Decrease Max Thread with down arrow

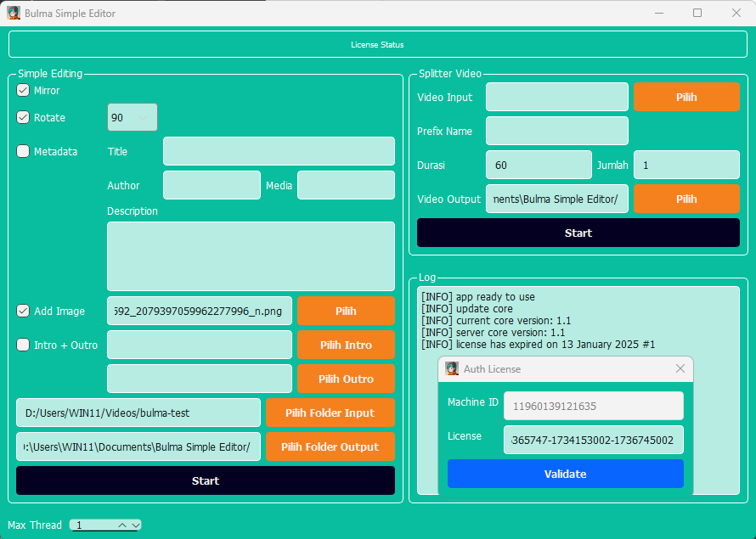click(136, 525)
